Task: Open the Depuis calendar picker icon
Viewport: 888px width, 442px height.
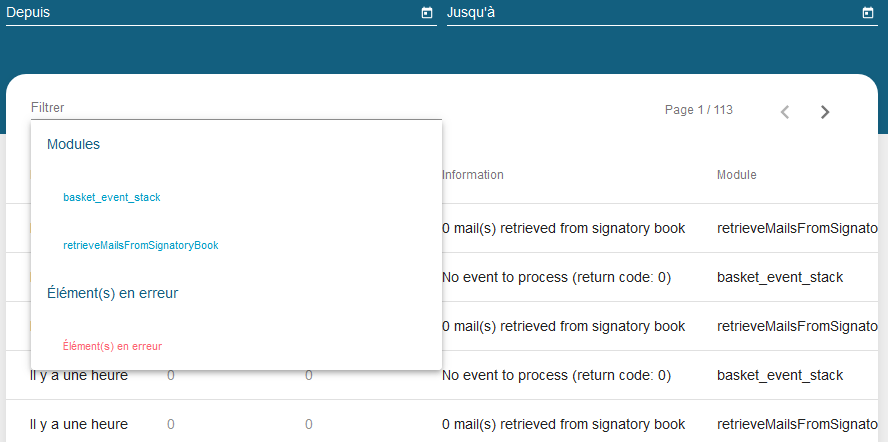Action: 427,13
